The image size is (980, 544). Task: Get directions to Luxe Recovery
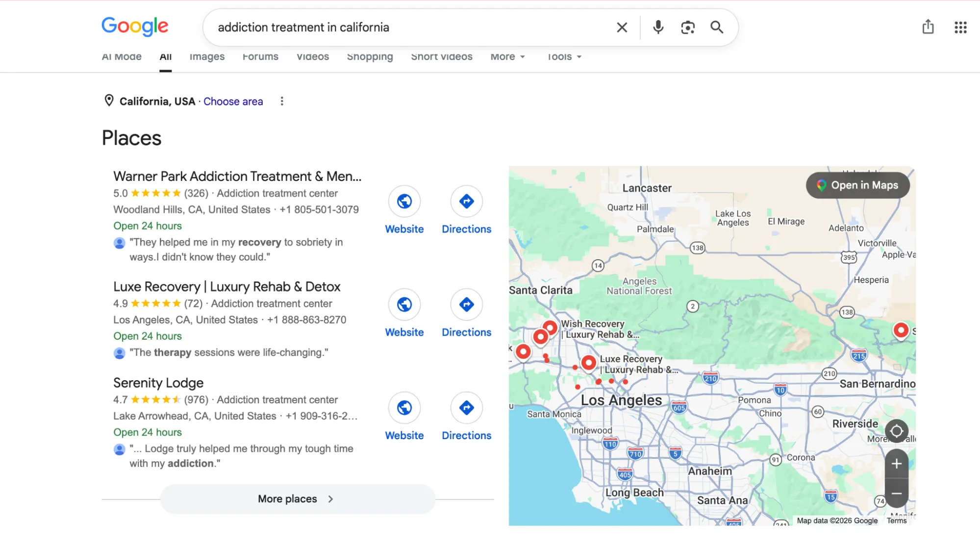coord(466,304)
